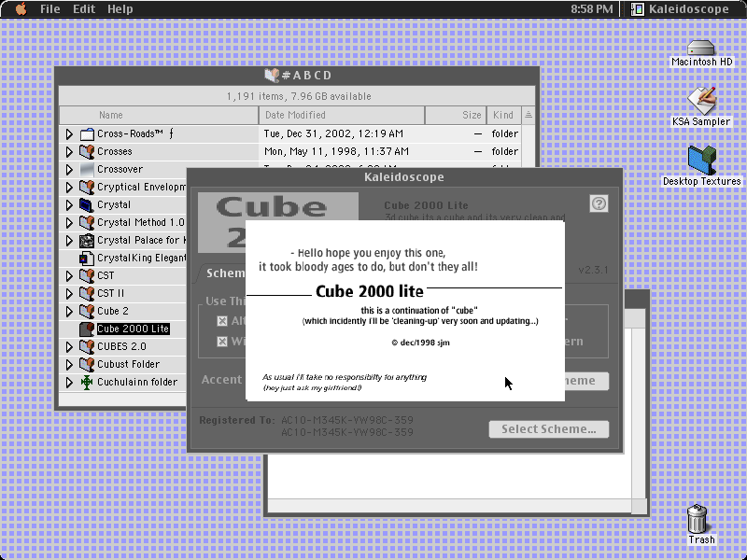Open the Edit menu
Viewport: 747px width, 560px height.
84,9
